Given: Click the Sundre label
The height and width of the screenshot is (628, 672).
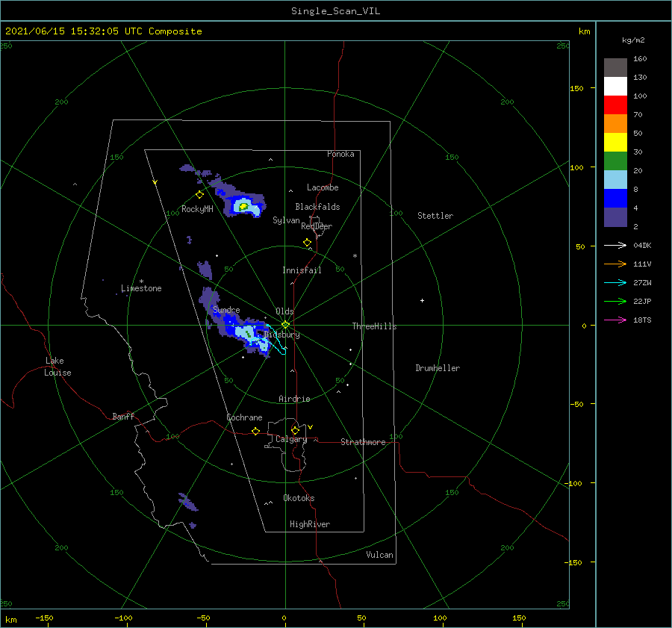Looking at the screenshot, I should [226, 310].
